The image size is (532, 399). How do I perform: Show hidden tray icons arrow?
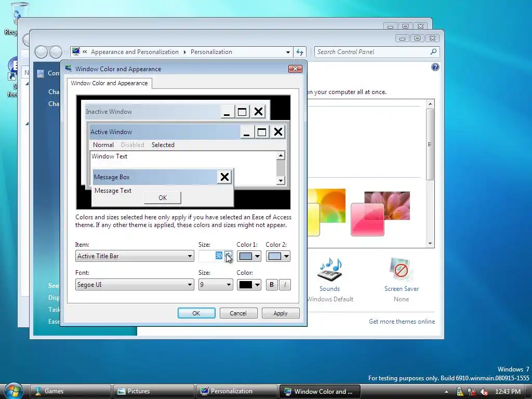point(446,392)
